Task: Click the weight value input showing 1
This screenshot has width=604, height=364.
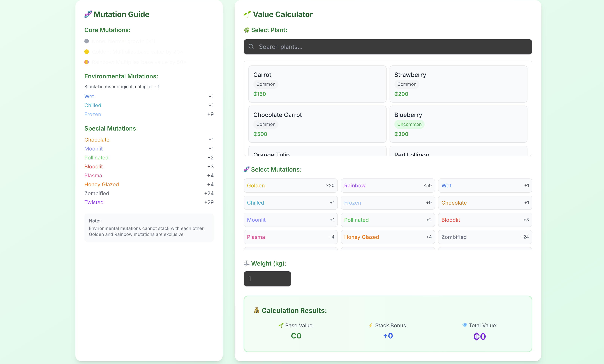Action: 267,279
